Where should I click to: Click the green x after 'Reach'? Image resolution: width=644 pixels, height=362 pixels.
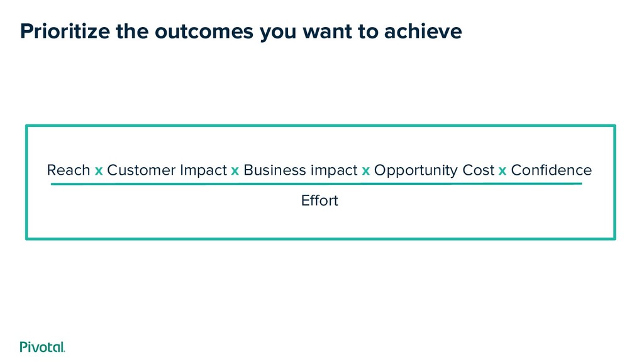[99, 171]
